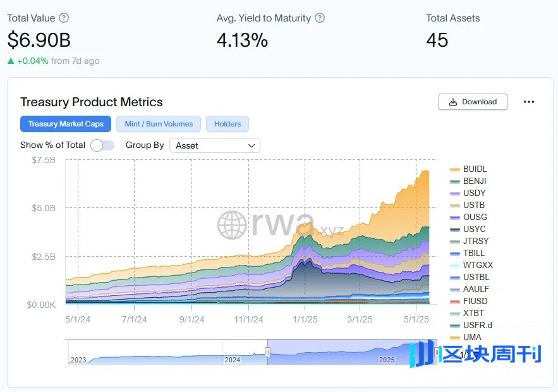Select the Treasury Market Caps tab
This screenshot has height=392, width=558.
[66, 124]
